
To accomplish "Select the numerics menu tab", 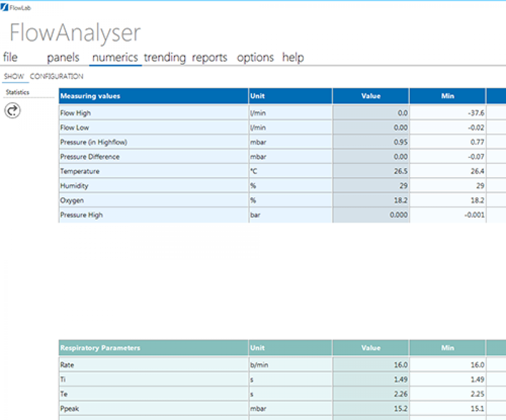I will click(x=115, y=57).
